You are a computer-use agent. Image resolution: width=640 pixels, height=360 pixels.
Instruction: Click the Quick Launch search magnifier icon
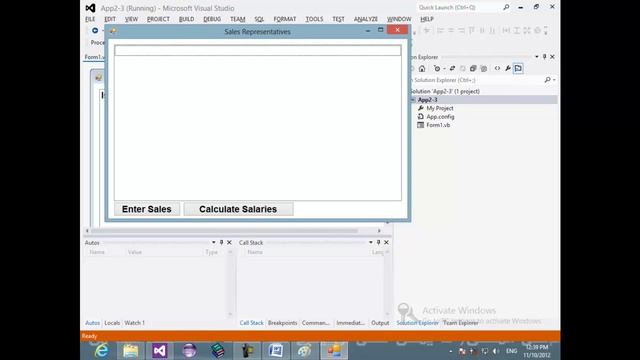506,7
